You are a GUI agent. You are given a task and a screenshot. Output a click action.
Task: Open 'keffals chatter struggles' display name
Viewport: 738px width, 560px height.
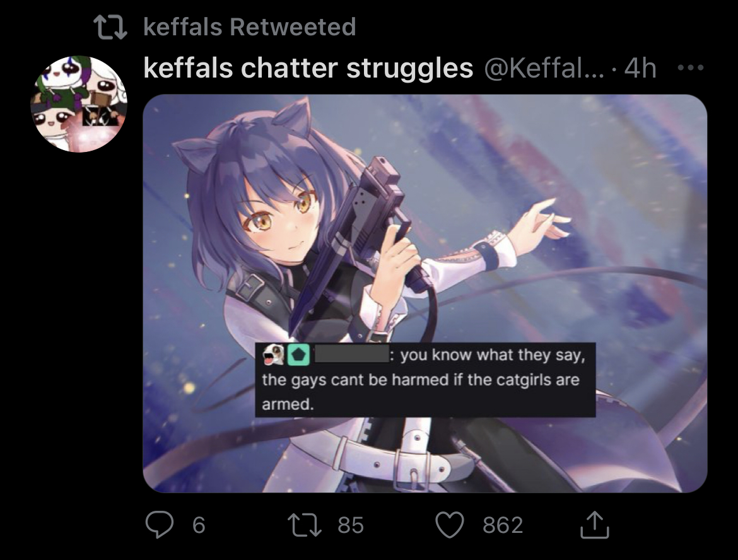[x=308, y=67]
